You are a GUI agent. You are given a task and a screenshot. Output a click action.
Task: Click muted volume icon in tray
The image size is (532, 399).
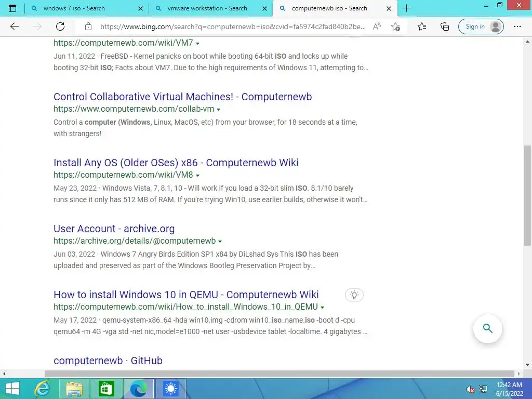[470, 389]
